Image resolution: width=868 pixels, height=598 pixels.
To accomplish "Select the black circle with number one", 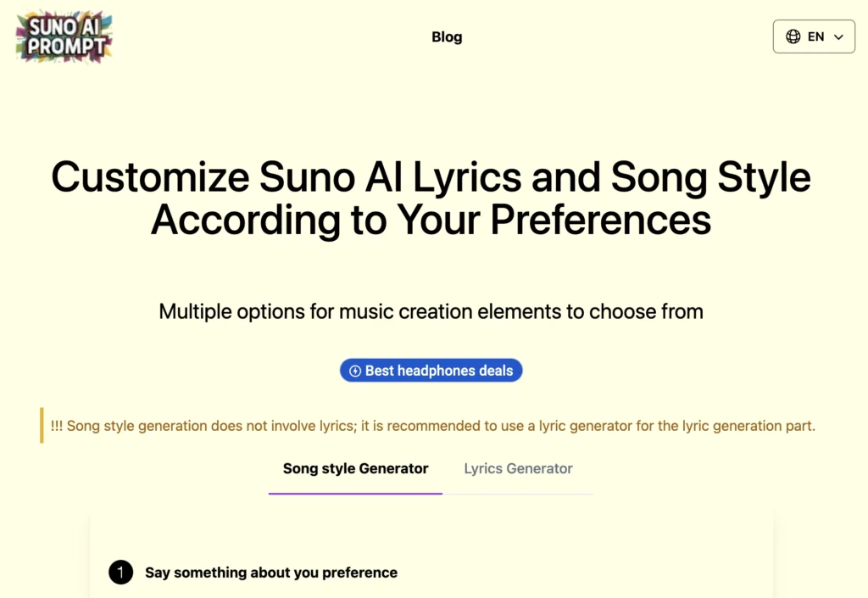I will click(x=120, y=573).
